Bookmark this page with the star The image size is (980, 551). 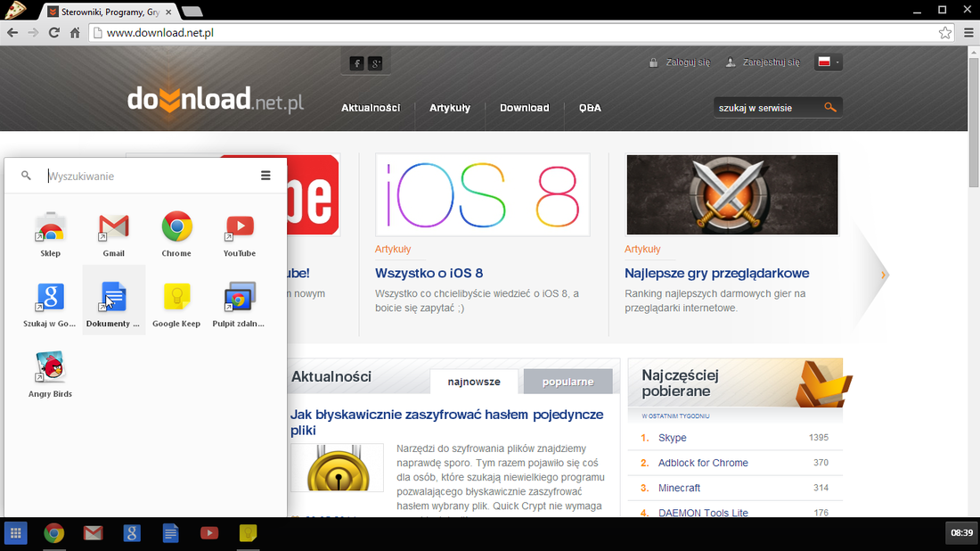945,32
